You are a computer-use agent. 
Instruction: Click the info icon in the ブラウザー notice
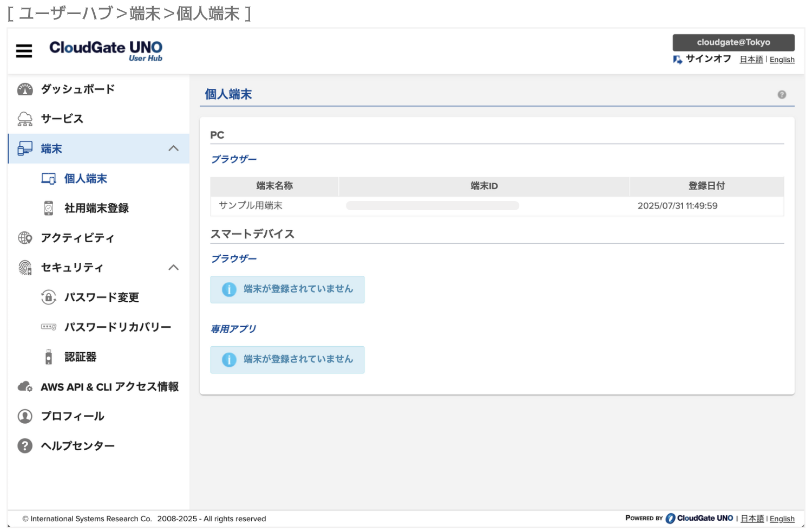[230, 289]
